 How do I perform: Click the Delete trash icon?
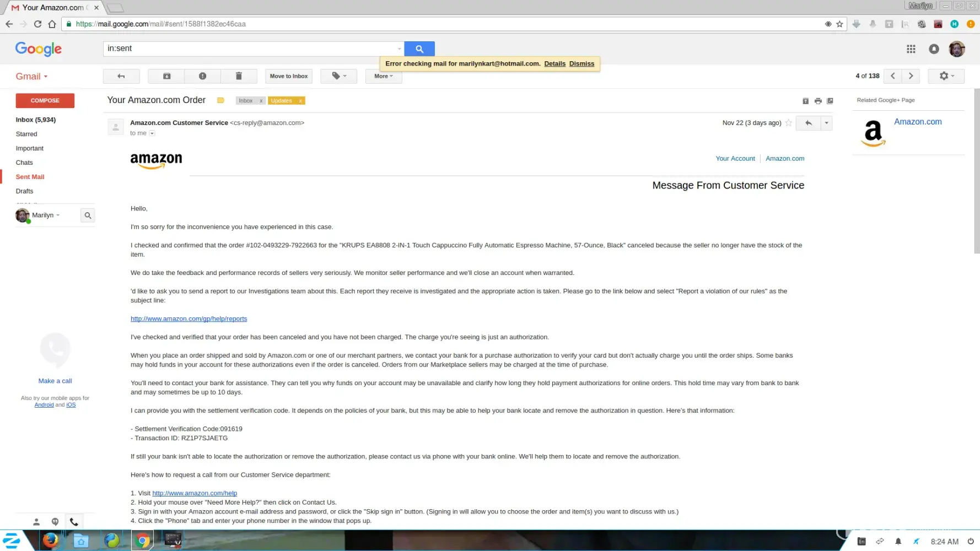(x=239, y=76)
